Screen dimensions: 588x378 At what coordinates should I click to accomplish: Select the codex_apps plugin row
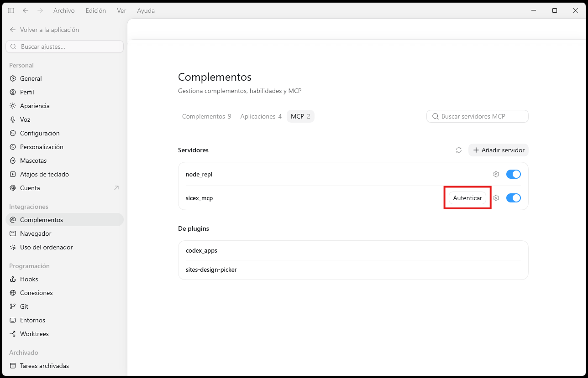[x=353, y=250]
